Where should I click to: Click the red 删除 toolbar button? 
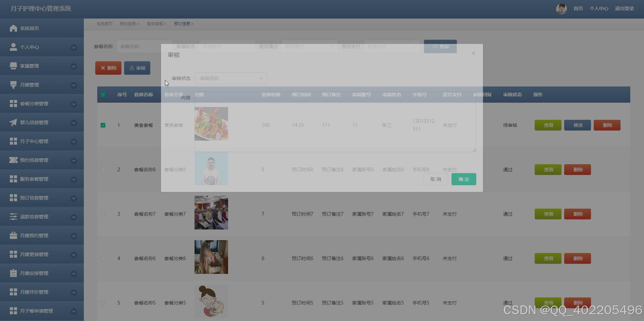108,68
